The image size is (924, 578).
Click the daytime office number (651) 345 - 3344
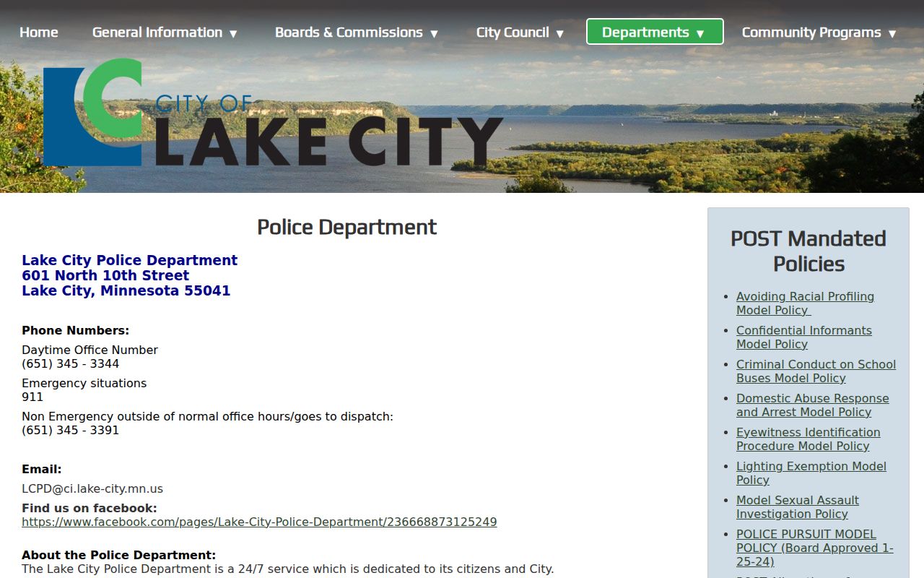click(x=70, y=363)
